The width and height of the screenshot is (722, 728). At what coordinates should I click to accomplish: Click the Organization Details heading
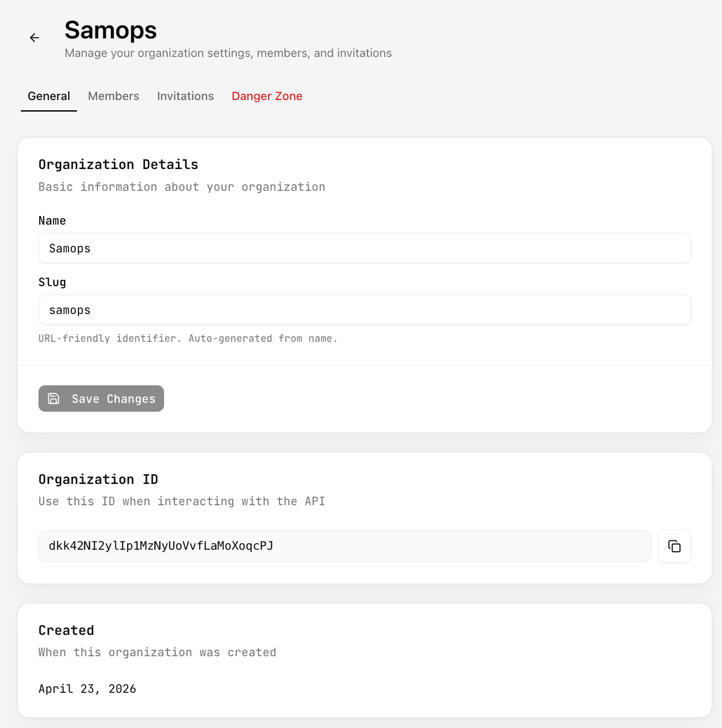click(x=119, y=164)
